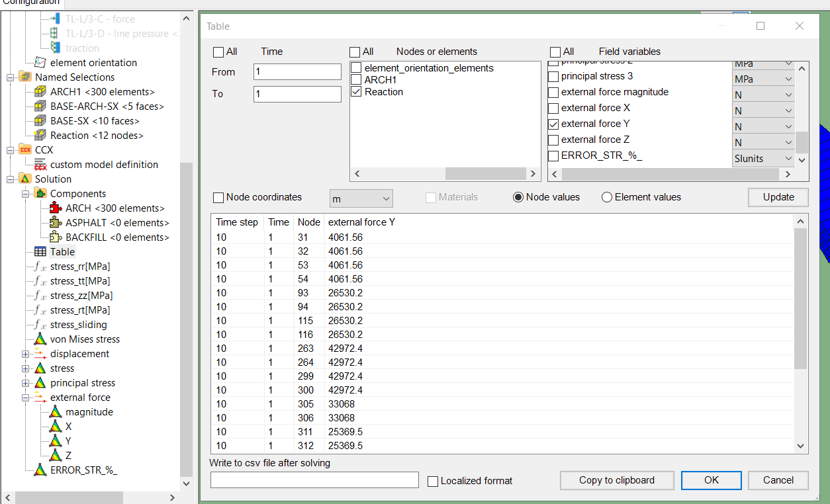Open unit dropdown for principal stress 3
The width and height of the screenshot is (830, 504).
point(763,79)
